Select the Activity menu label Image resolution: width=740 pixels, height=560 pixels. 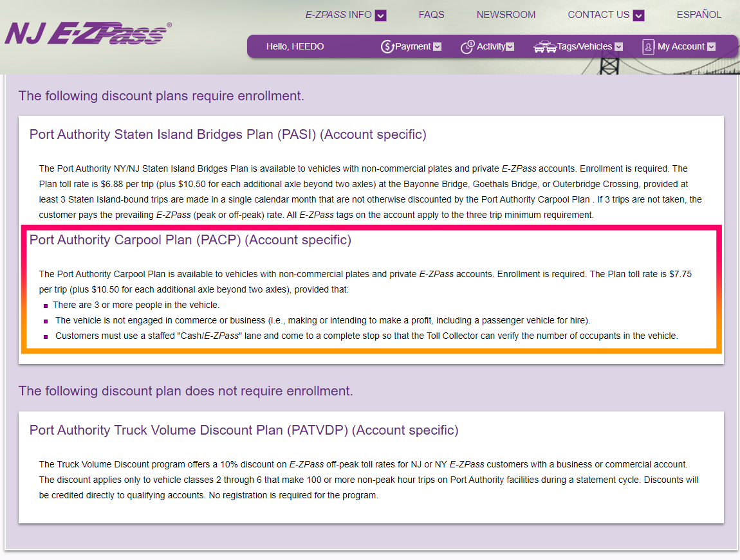491,47
